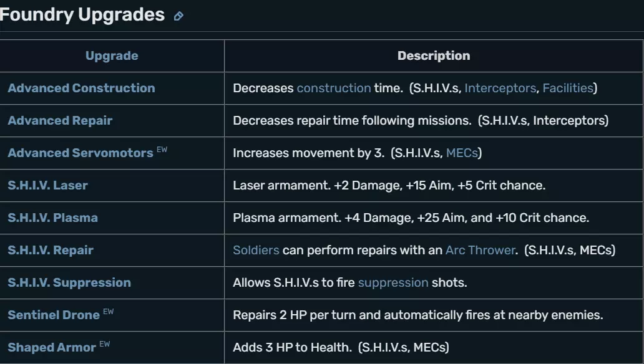Go to the Advanced Servomotors page
Viewport: 644px width, 364px height.
pos(80,153)
